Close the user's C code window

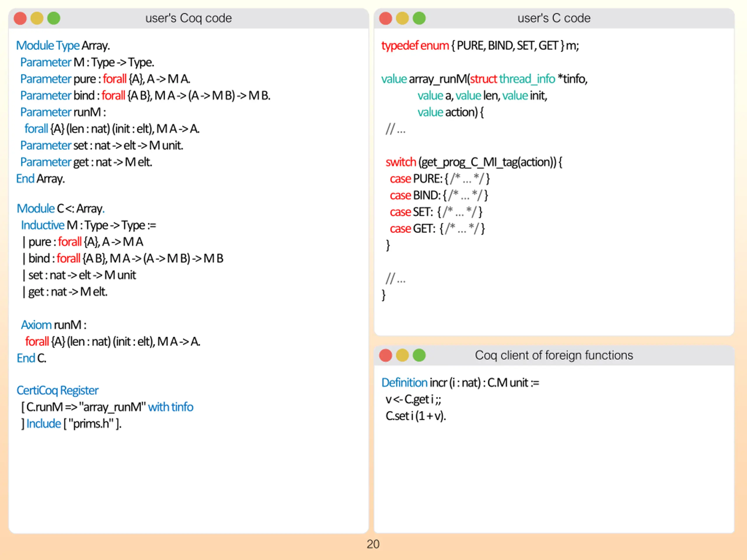385,18
